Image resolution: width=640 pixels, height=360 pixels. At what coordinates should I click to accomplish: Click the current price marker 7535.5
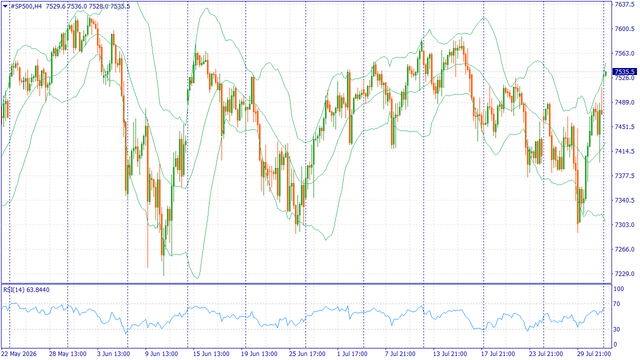tap(624, 72)
